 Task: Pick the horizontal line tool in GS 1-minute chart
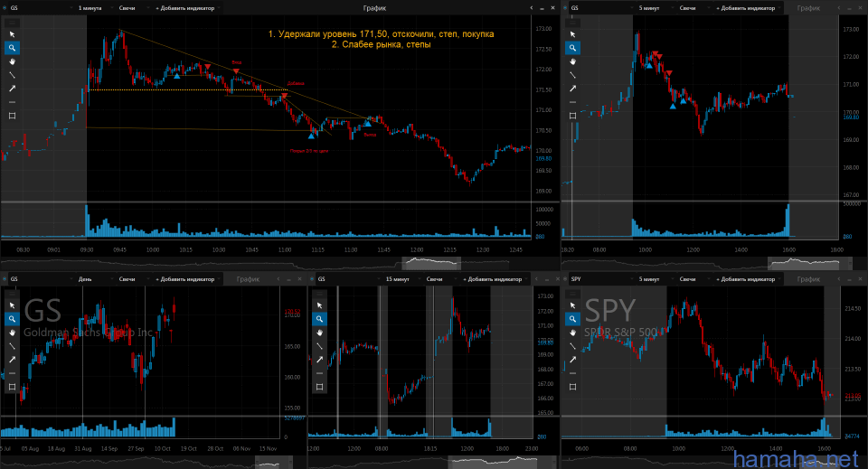coord(12,102)
